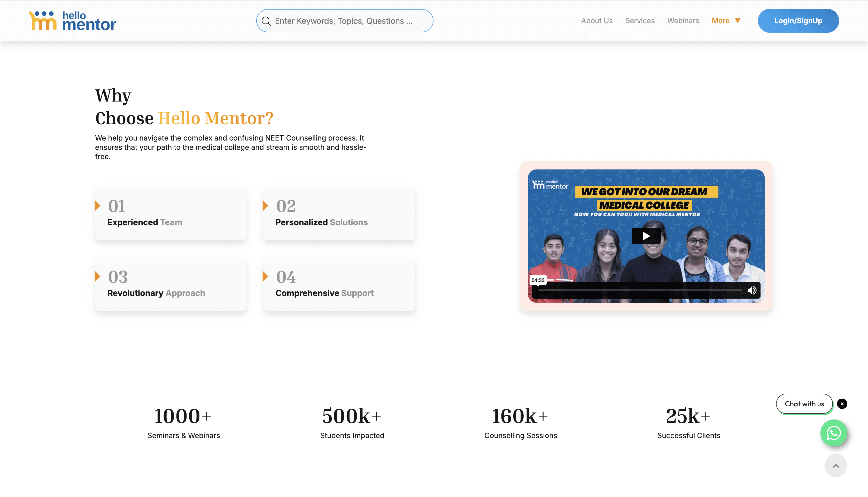Screen dimensions: 868x497
Task: Play the dream medical college video
Action: point(646,236)
